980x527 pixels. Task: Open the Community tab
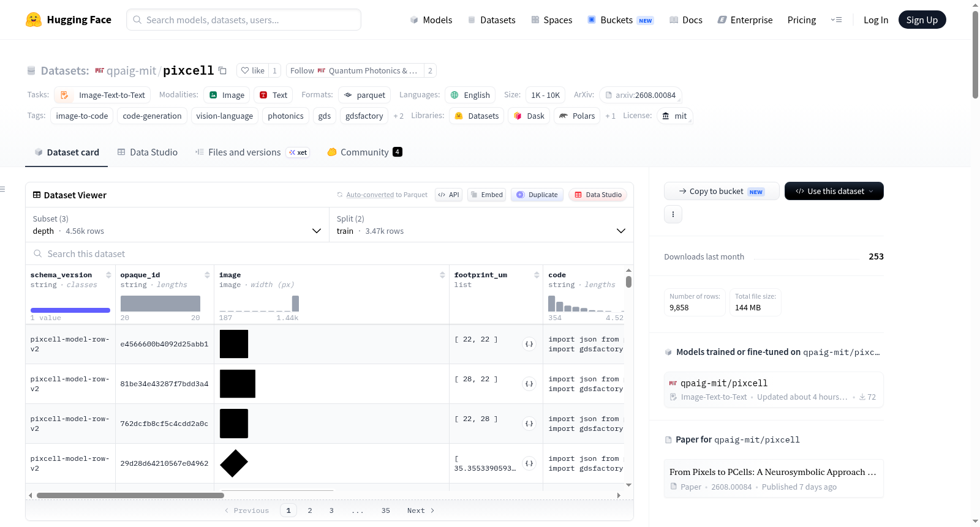point(365,152)
